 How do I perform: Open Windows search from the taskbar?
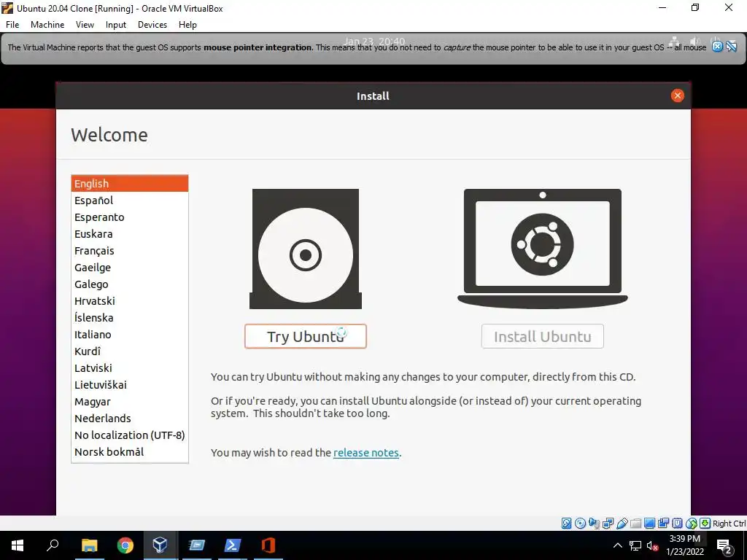point(53,545)
